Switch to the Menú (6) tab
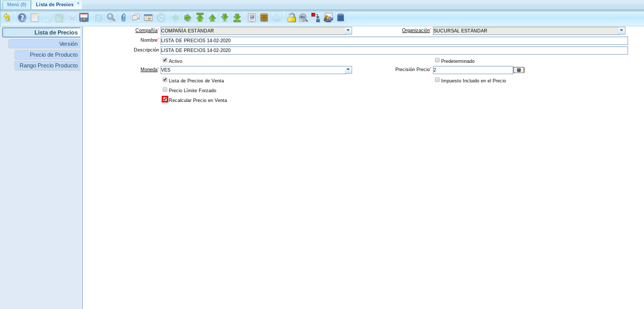The height and width of the screenshot is (309, 644). [x=16, y=4]
